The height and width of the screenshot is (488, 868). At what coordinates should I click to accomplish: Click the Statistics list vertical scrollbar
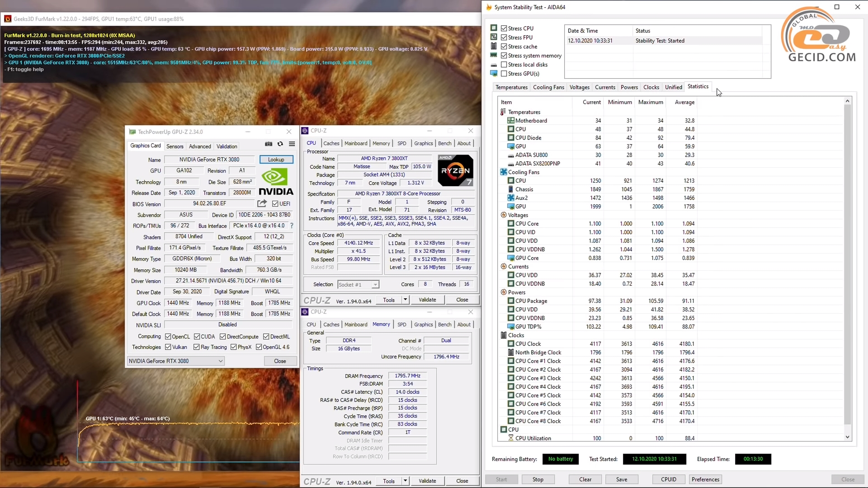coord(848,264)
